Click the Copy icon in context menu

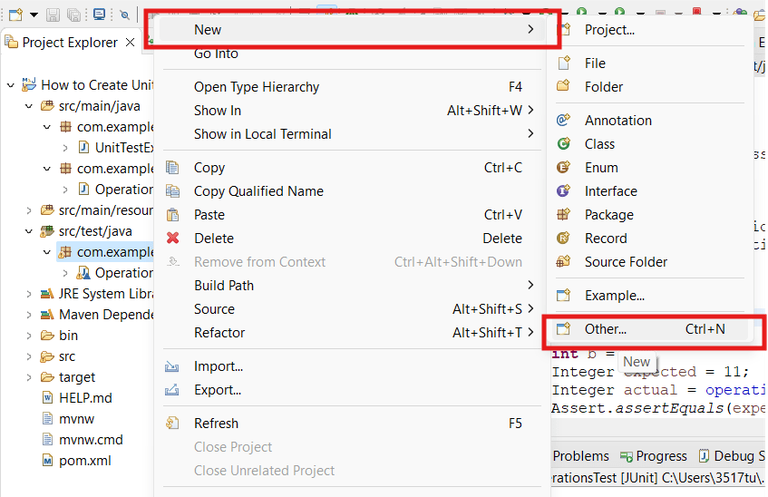point(172,167)
